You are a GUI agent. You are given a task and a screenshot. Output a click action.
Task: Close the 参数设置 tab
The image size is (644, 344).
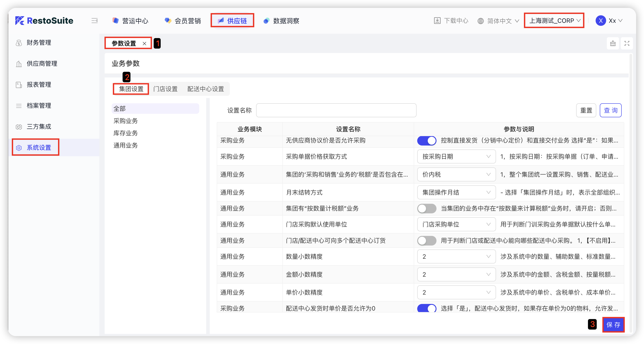(144, 44)
